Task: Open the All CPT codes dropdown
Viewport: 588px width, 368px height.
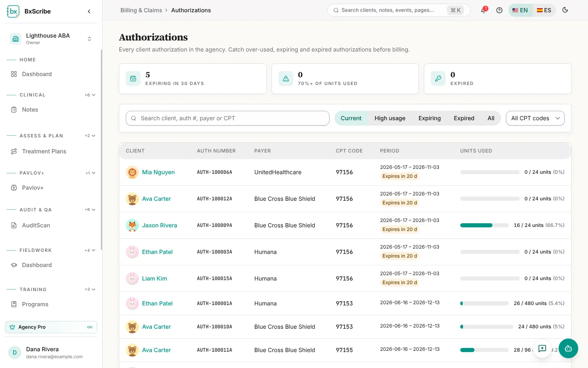Action: point(535,118)
